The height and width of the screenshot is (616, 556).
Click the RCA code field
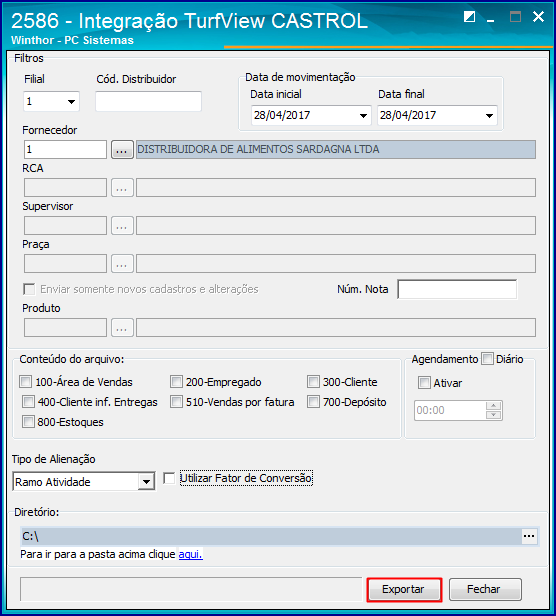tap(65, 188)
